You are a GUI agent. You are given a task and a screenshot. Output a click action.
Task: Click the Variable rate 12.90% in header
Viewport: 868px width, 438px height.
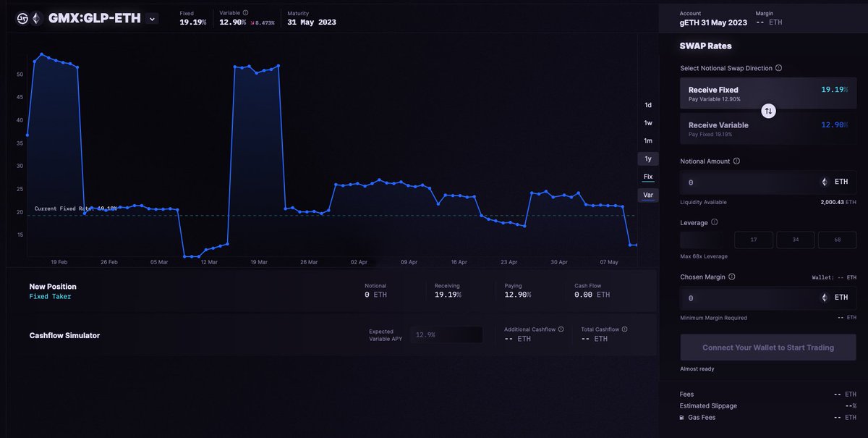pyautogui.click(x=233, y=22)
